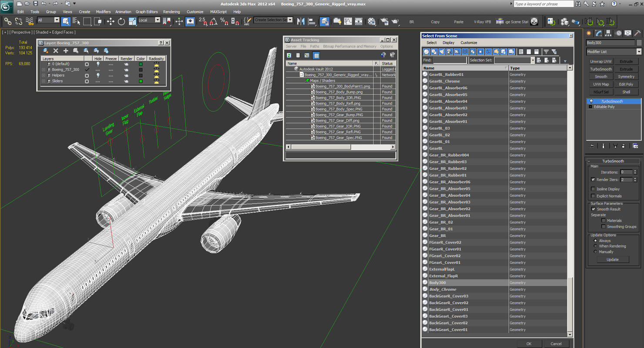The image size is (644, 348).
Task: Click the Render teapot icon
Action: tap(396, 21)
